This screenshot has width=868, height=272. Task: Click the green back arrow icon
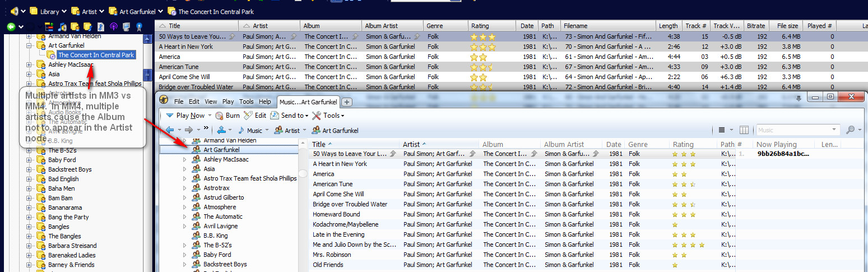(x=11, y=26)
